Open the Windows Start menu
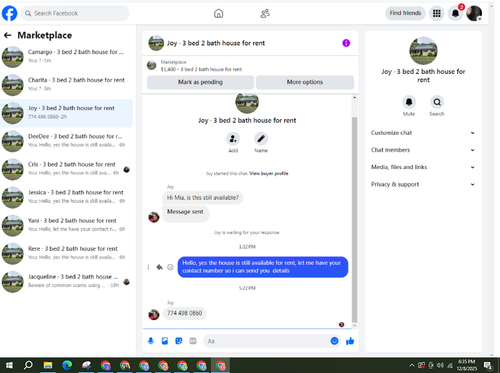Screen dimensions: 500x373 9,365
